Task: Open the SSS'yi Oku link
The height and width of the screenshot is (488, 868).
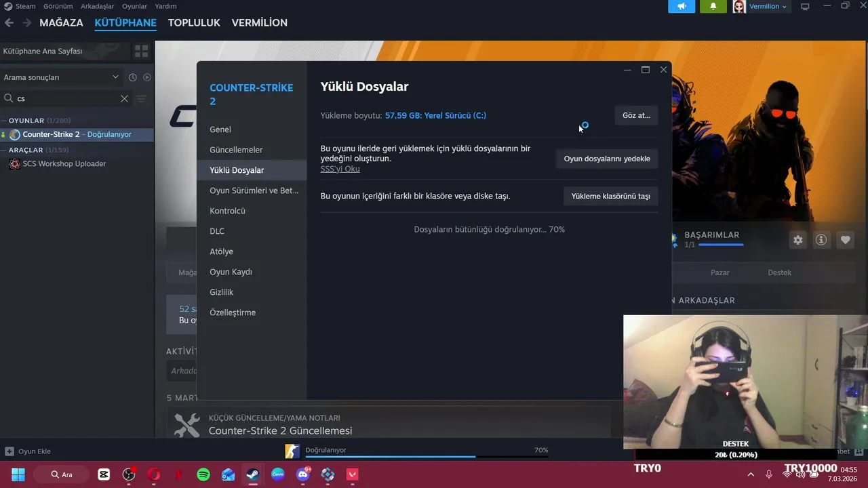Action: pyautogui.click(x=340, y=169)
